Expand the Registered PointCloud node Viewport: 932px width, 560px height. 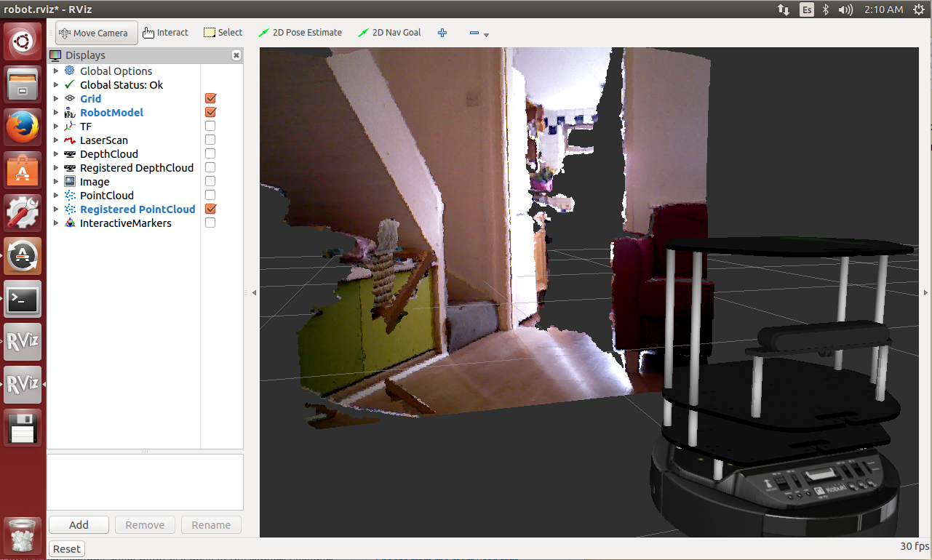click(56, 209)
